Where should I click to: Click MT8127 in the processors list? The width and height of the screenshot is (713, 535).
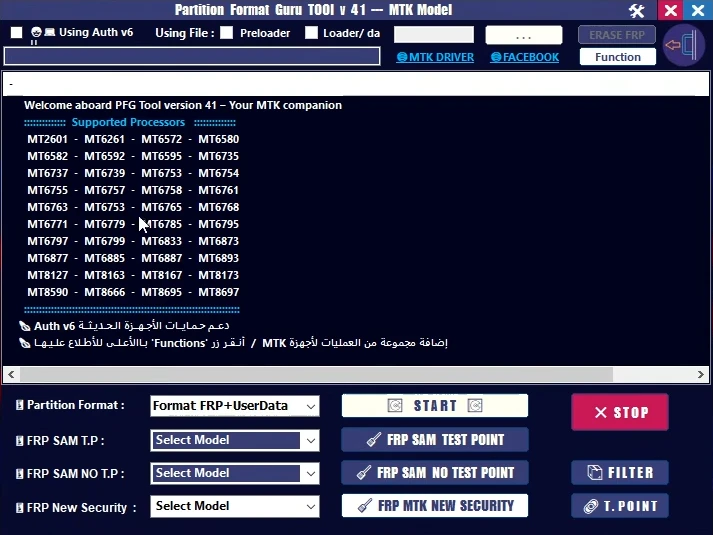pos(47,275)
